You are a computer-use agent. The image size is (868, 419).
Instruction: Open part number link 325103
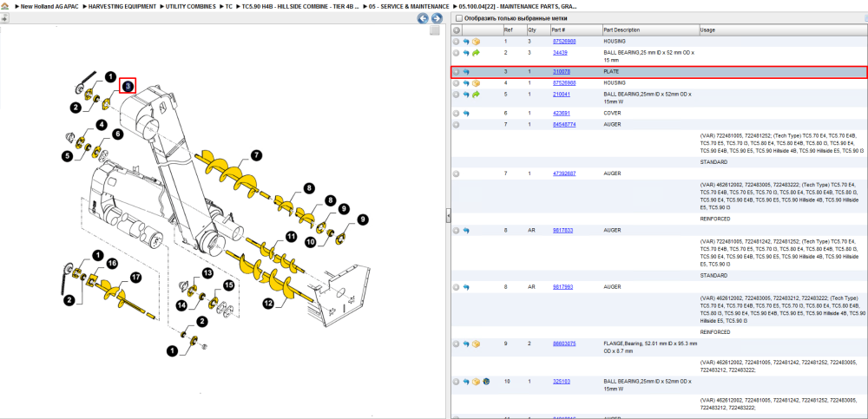tap(562, 382)
